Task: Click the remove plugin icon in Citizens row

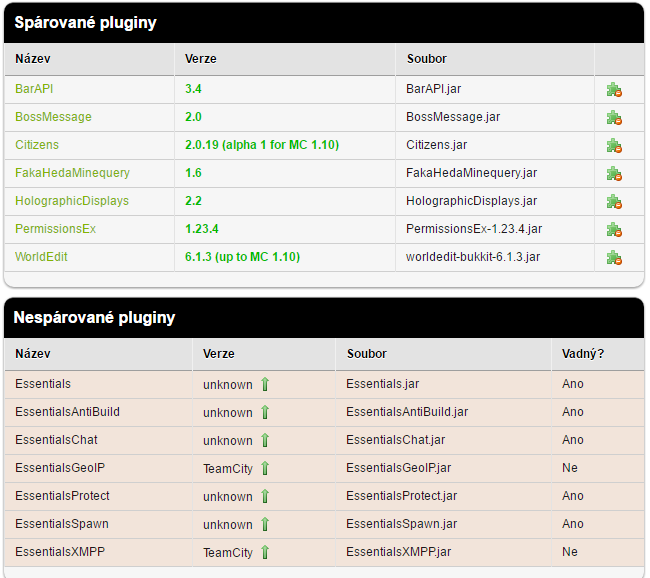Action: point(614,146)
